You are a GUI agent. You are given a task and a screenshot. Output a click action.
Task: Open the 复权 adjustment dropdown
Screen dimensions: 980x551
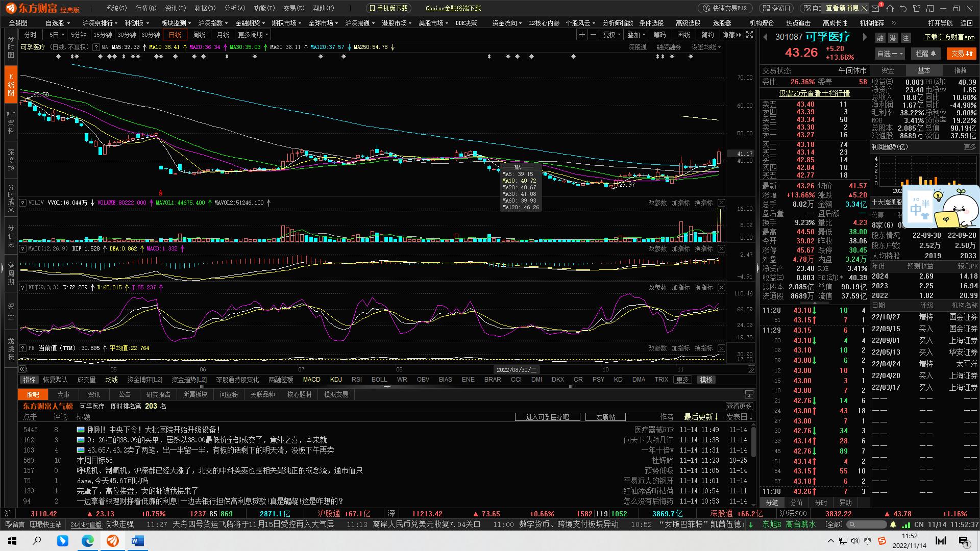[611, 35]
